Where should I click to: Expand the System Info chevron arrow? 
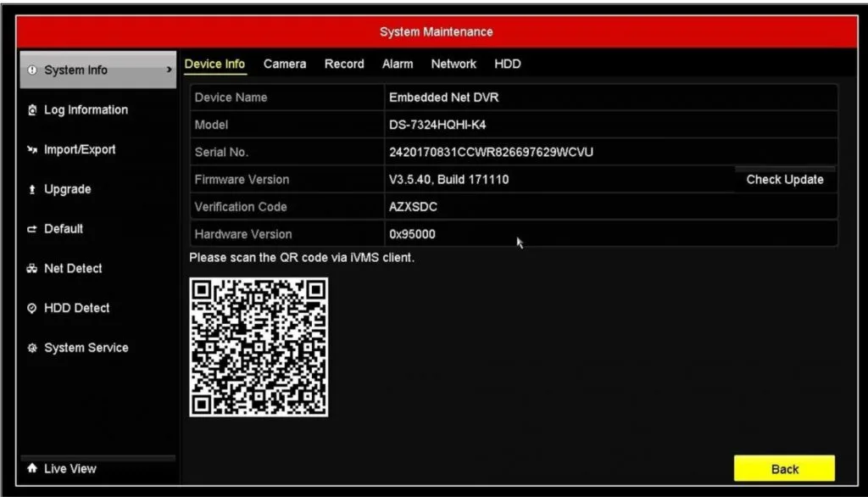pyautogui.click(x=169, y=70)
